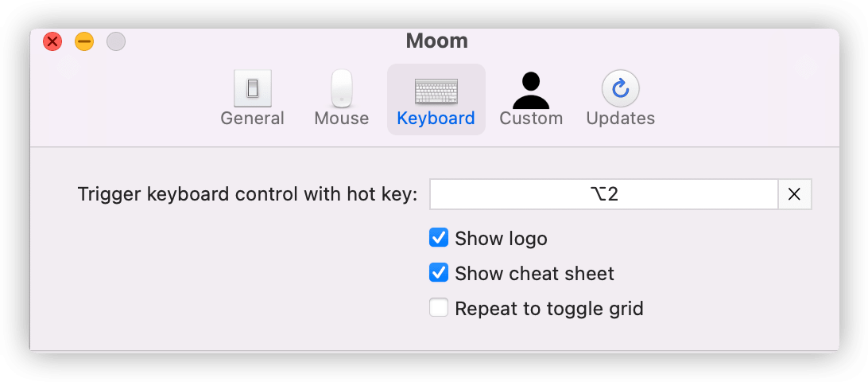Open the Mouse tab label

(x=342, y=118)
